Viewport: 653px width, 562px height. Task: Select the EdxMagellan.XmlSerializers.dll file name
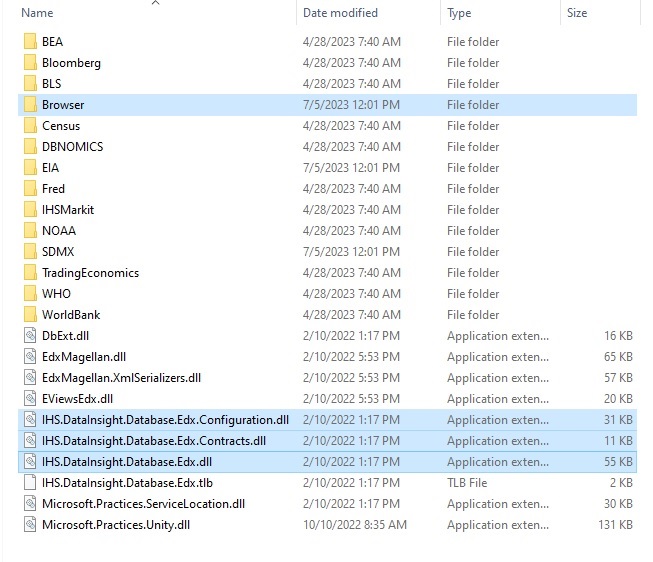(x=121, y=378)
